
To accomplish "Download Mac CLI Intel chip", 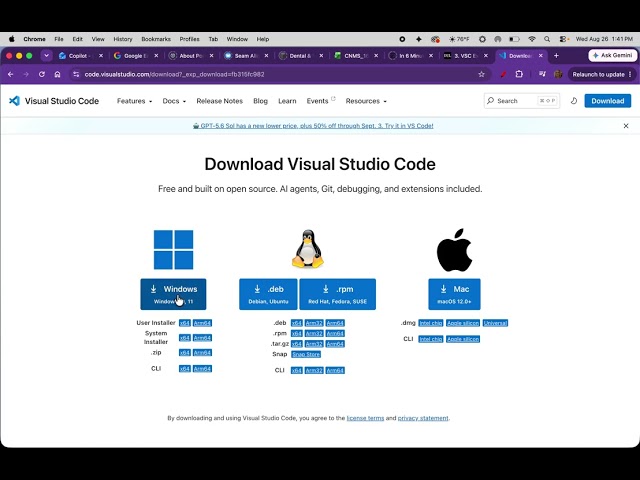I will point(431,339).
